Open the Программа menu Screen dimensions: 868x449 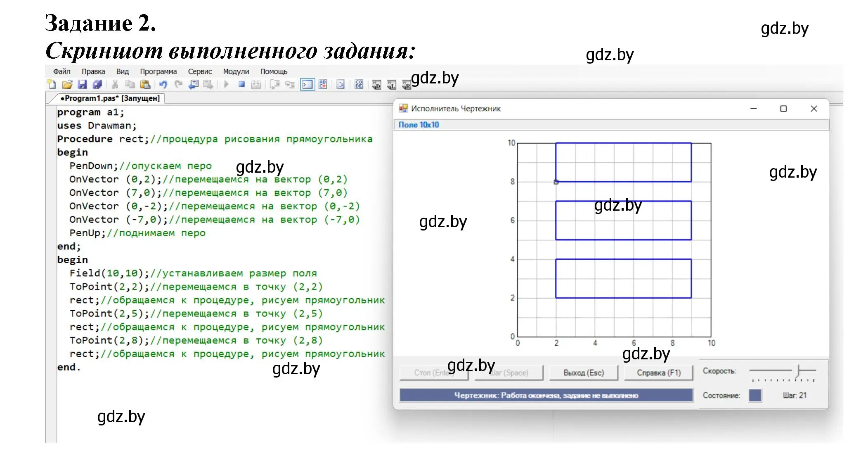coord(158,71)
